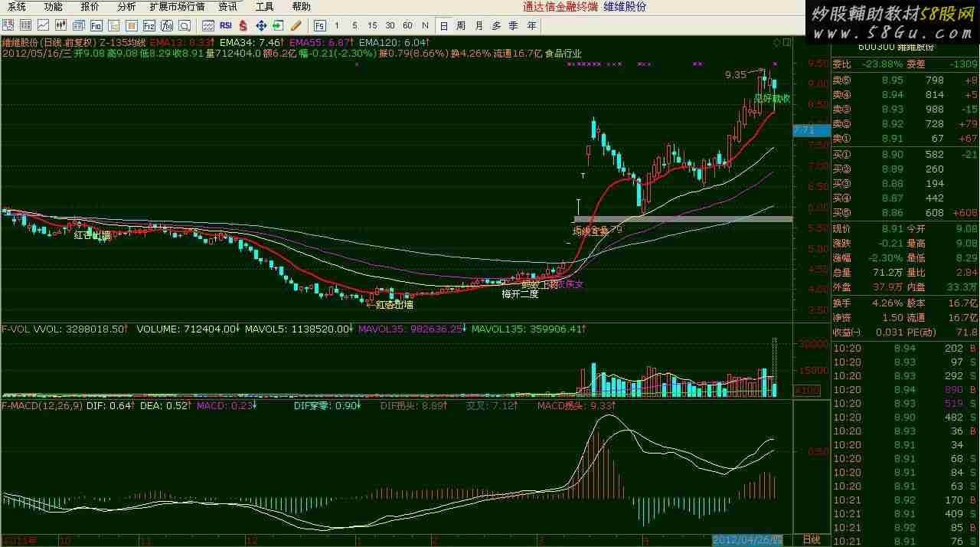
Task: Click the highlighted 2012/04/26 date marker
Action: point(748,540)
